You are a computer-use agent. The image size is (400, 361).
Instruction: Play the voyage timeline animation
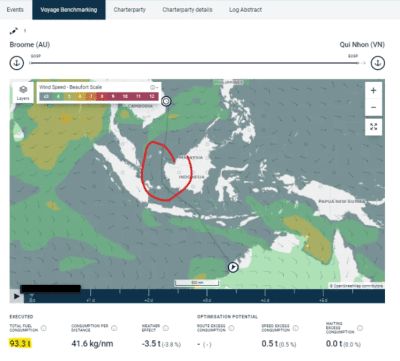(16, 296)
